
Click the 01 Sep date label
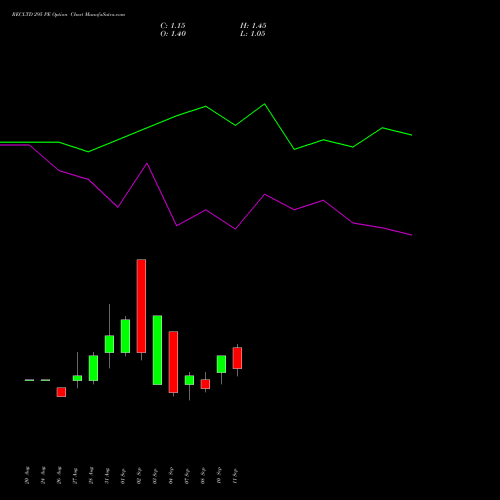click(123, 476)
